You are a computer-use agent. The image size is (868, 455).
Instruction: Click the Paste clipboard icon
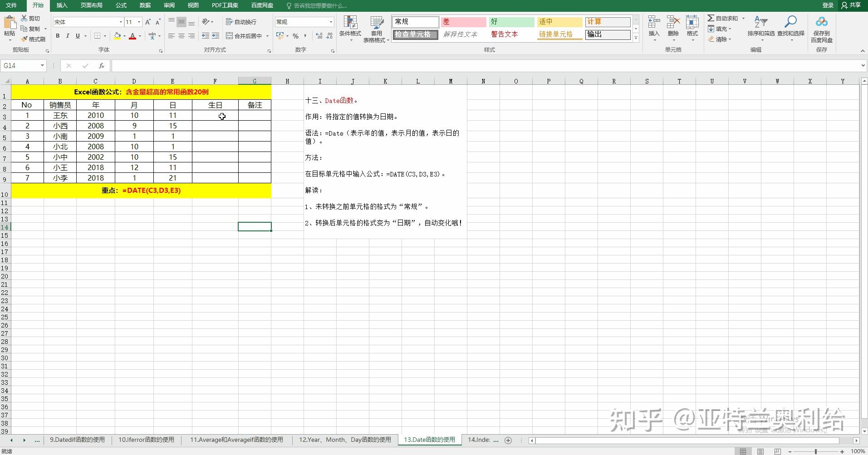(10, 22)
